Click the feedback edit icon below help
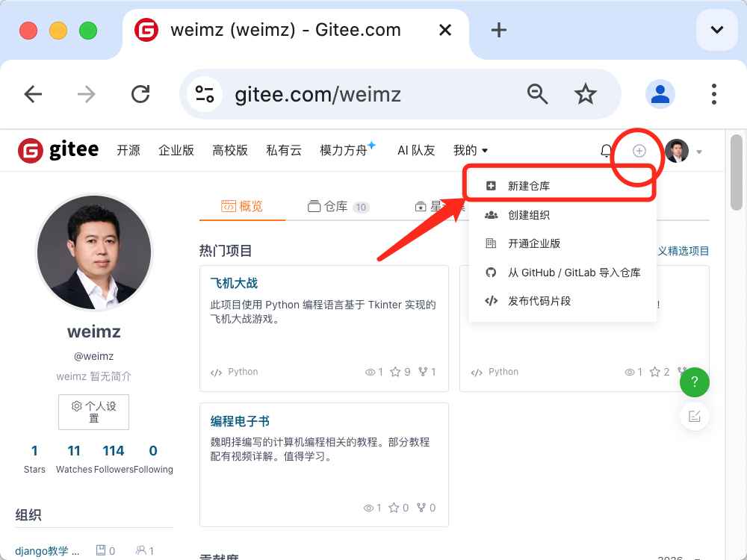This screenshot has width=747, height=560. pyautogui.click(x=694, y=416)
